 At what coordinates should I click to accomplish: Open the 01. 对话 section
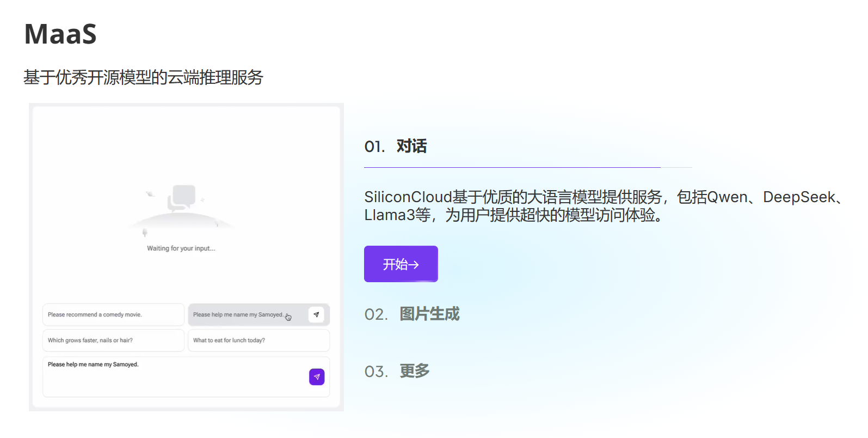[396, 147]
